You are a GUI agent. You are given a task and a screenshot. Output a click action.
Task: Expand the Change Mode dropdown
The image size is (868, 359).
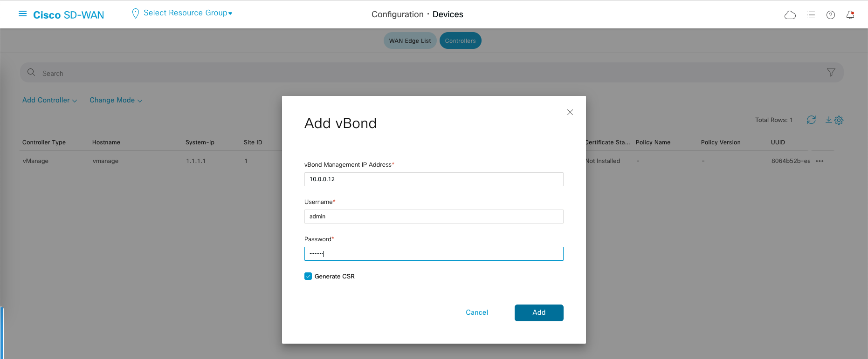click(116, 100)
